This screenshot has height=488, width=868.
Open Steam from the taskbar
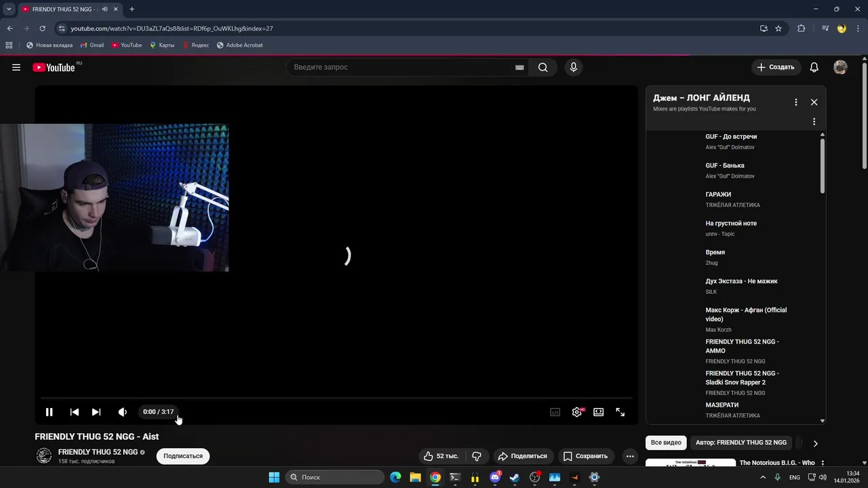[515, 477]
